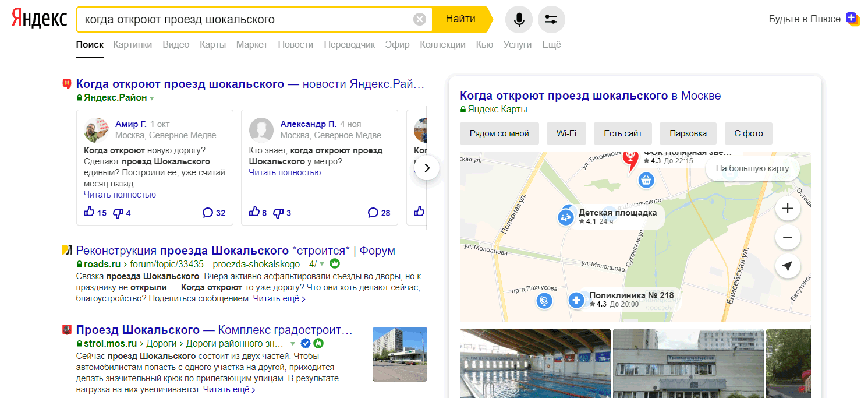The image size is (868, 398).
Task: Like Амир Г. post with thumbs up
Action: (89, 212)
